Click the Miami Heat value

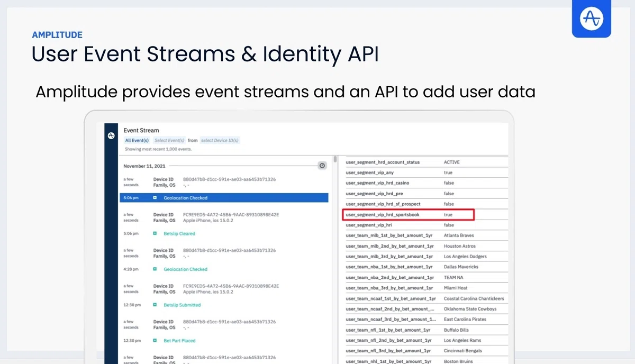point(455,288)
